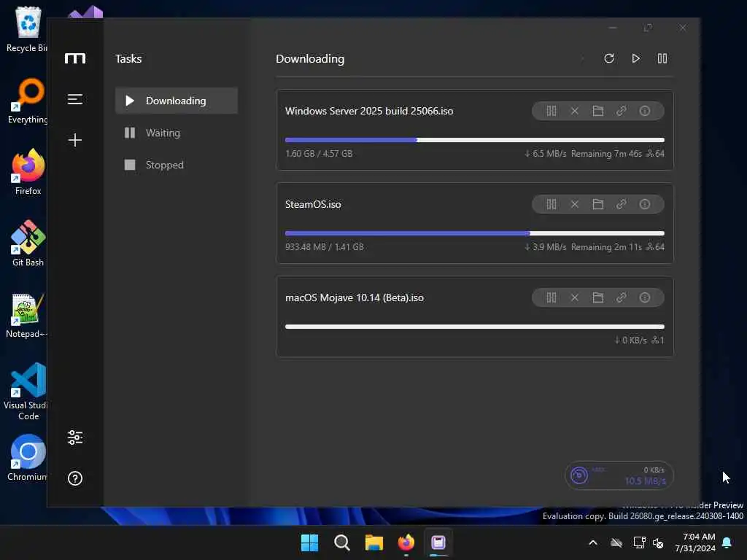
Task: Open Firefox desktop shortcut
Action: 28,171
